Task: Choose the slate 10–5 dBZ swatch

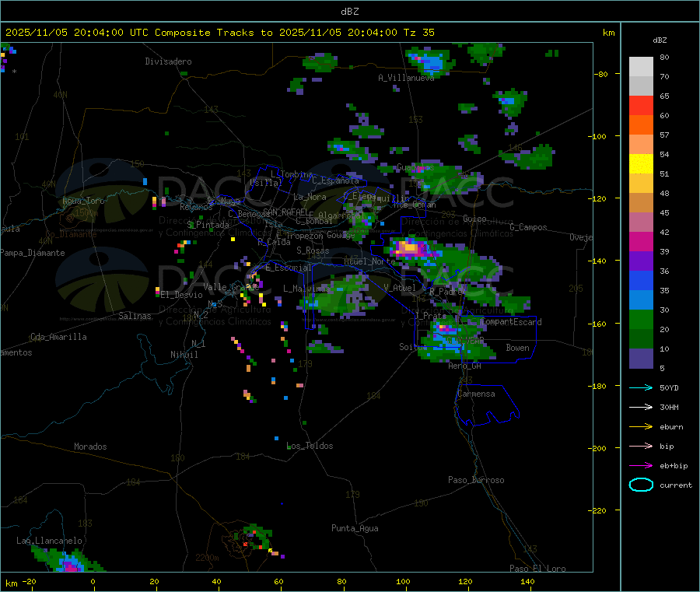Action: coord(641,359)
